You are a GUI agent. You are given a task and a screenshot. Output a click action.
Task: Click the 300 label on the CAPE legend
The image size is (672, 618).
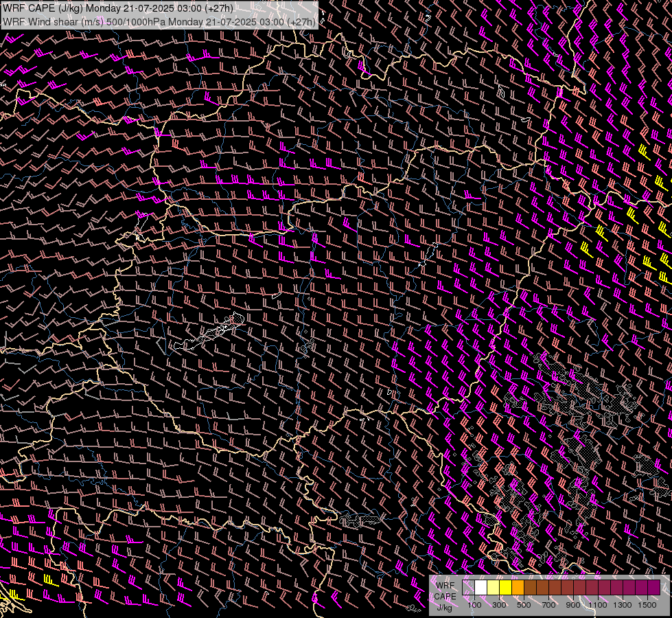tap(499, 605)
